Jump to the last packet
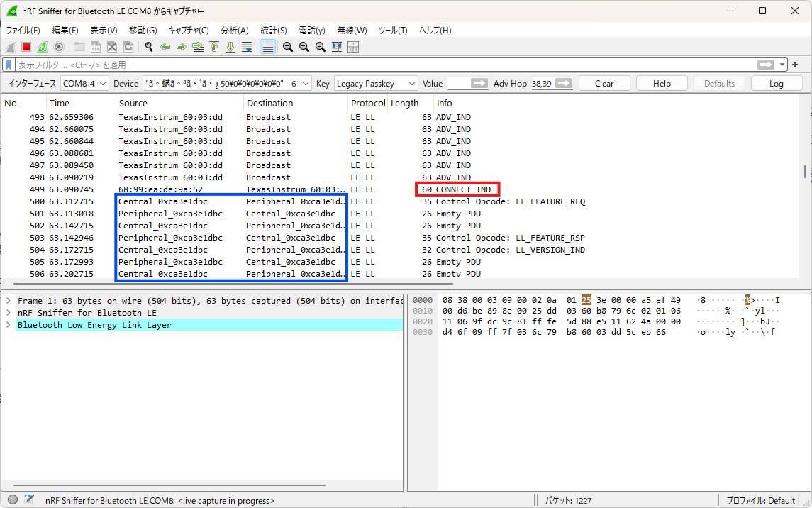812x508 pixels. pos(232,47)
